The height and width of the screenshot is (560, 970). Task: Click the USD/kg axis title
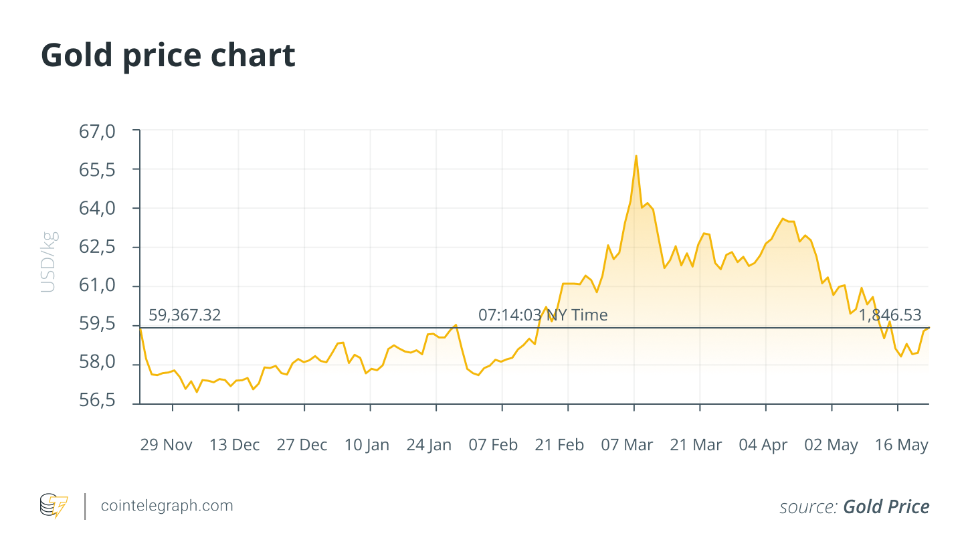pos(48,262)
